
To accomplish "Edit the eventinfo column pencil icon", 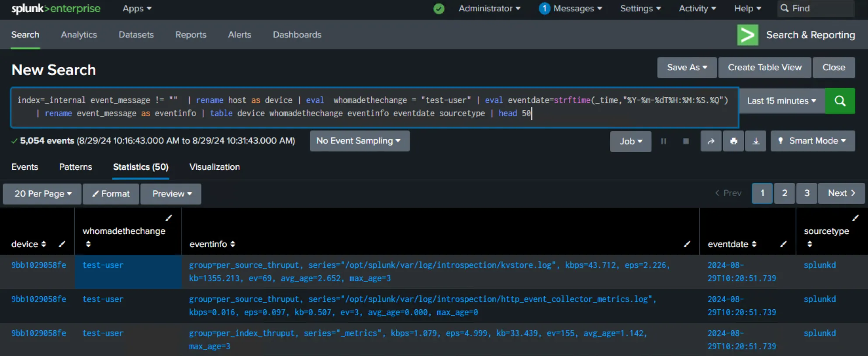I will click(687, 244).
